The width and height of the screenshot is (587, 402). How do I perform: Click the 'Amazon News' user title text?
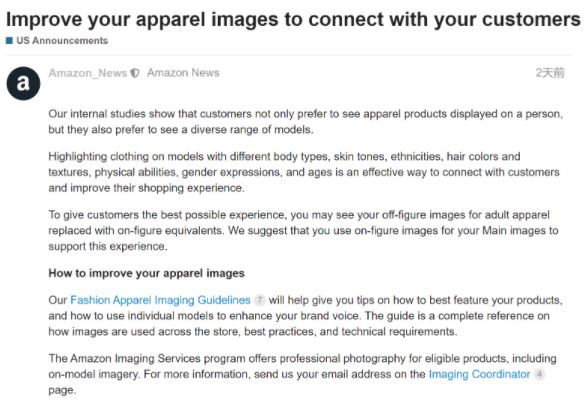click(x=183, y=73)
